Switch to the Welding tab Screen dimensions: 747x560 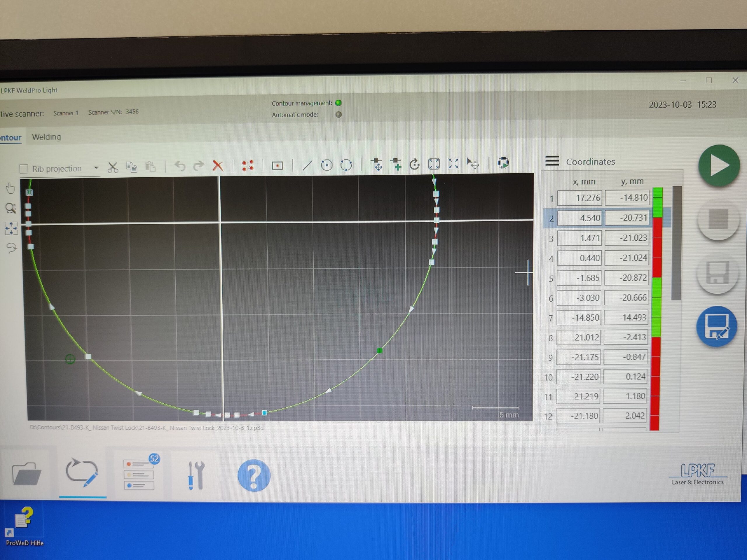(47, 137)
